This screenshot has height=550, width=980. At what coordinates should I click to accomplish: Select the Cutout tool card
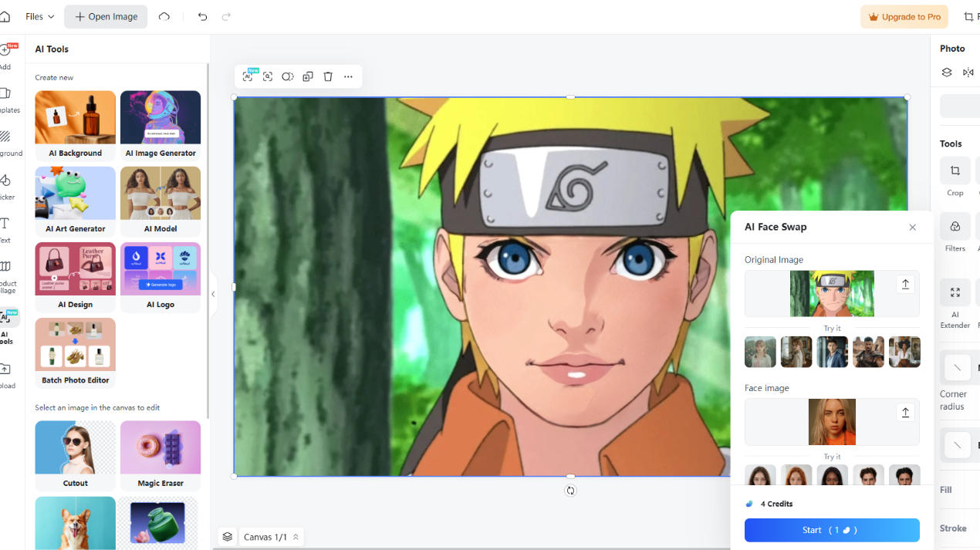point(76,455)
